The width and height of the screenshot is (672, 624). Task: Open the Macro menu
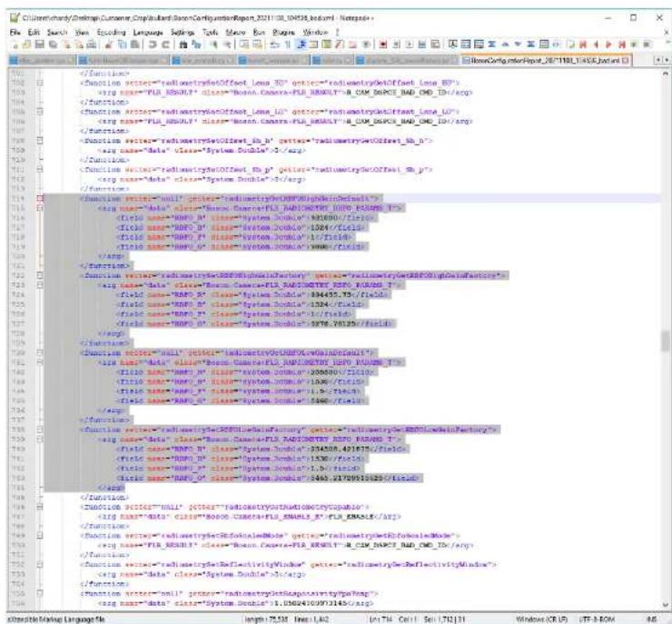pyautogui.click(x=236, y=33)
